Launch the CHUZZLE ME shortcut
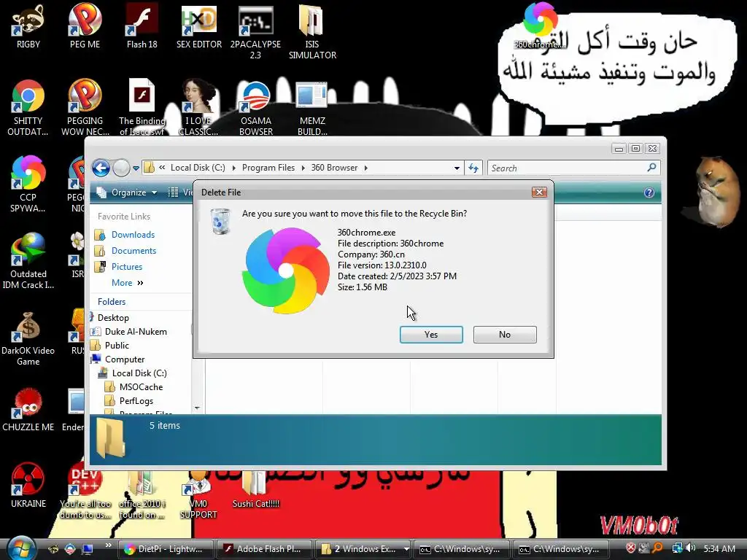This screenshot has width=747, height=560. tap(28, 410)
